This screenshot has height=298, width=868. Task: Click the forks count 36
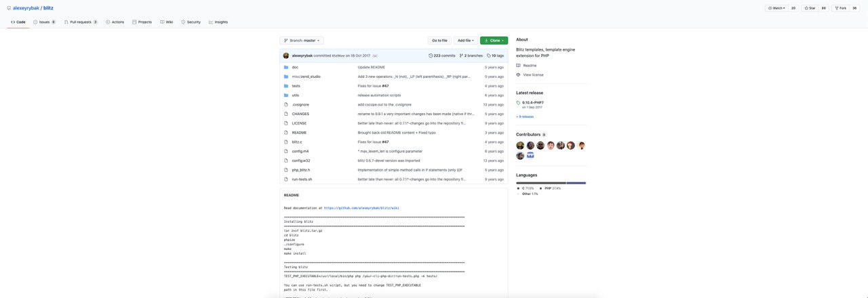pos(854,8)
